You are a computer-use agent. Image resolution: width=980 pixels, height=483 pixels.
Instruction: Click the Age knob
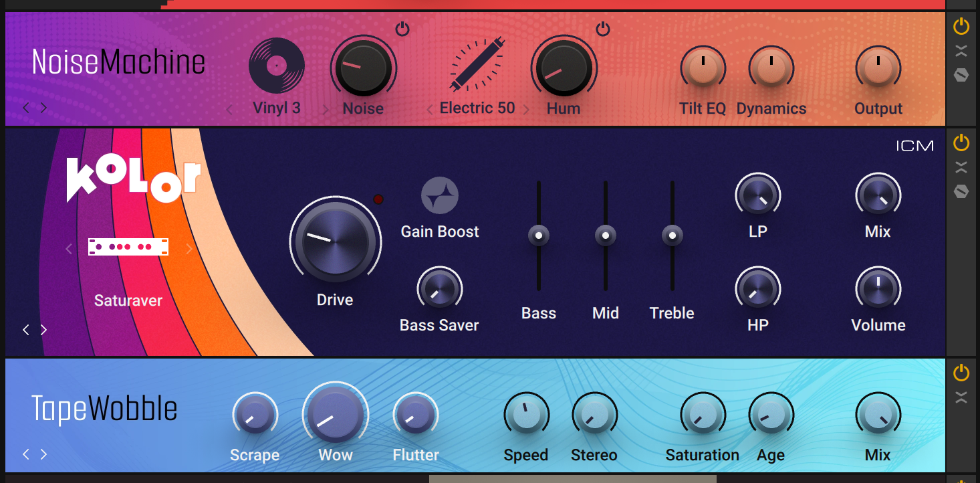tap(771, 415)
